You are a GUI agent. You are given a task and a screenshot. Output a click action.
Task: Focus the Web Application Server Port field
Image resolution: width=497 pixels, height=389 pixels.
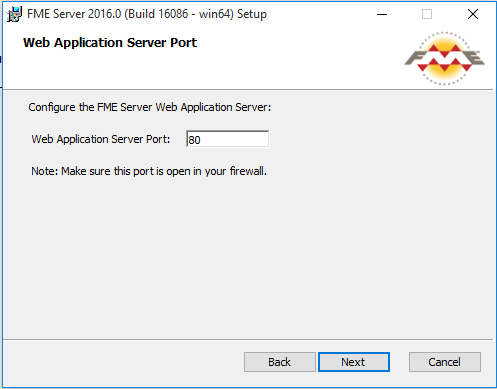pos(227,139)
